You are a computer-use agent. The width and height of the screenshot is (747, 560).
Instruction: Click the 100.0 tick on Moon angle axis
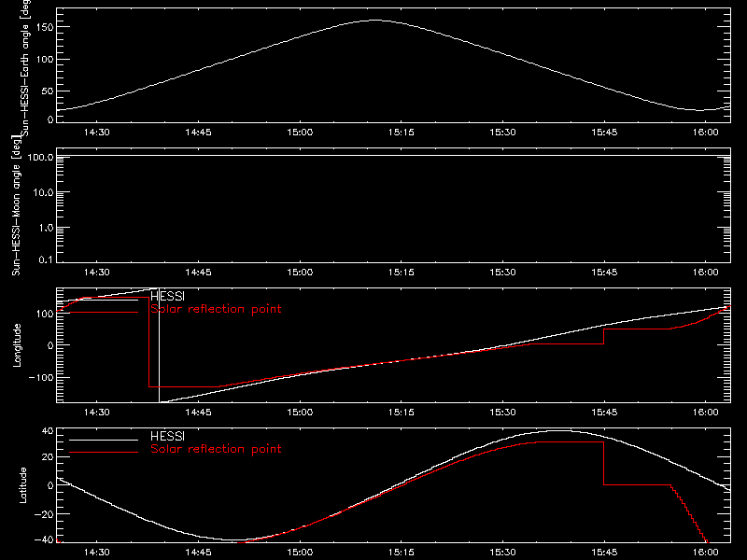(40, 157)
